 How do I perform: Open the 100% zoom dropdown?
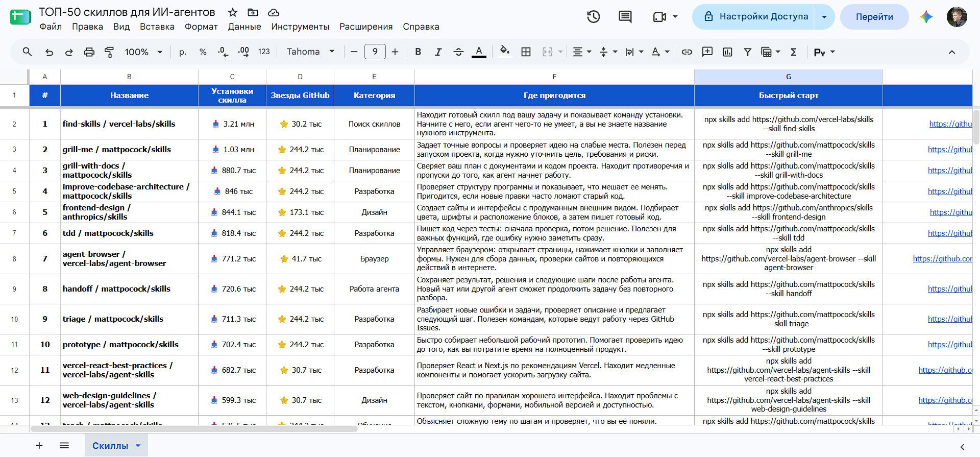[143, 52]
